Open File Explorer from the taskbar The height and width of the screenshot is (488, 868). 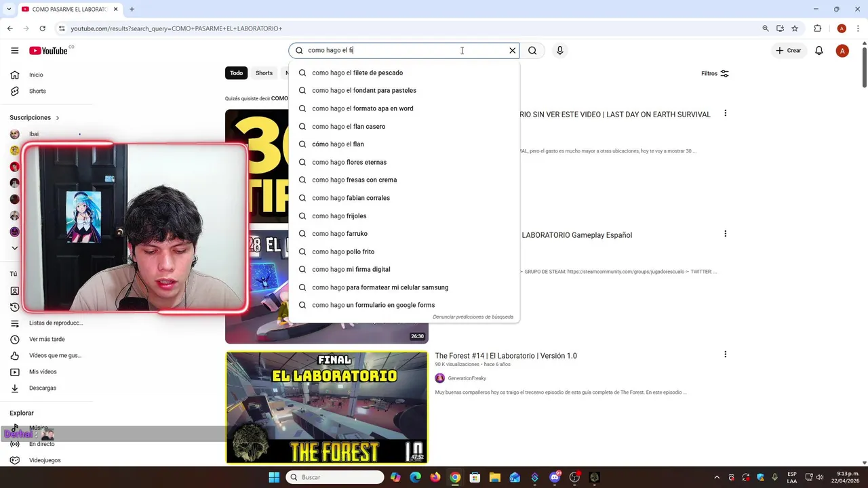coord(495,477)
